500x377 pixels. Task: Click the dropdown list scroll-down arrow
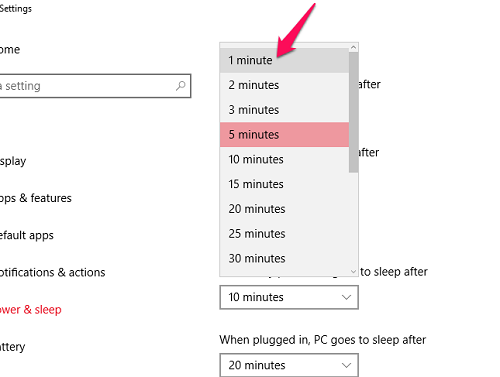(353, 272)
